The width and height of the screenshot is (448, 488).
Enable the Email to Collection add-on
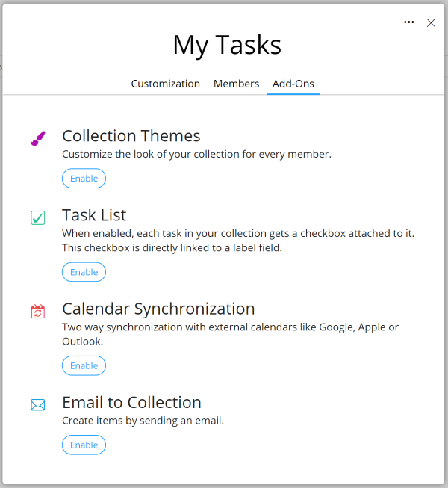pos(84,445)
